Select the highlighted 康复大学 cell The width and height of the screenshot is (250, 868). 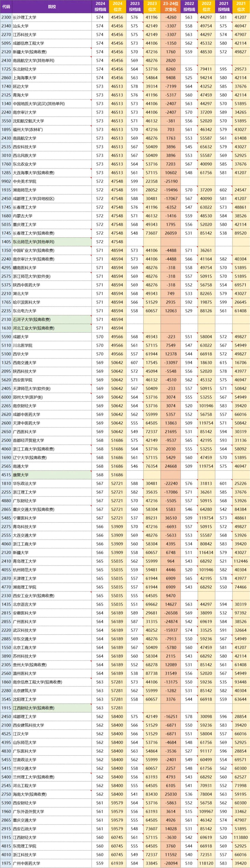tap(52, 475)
